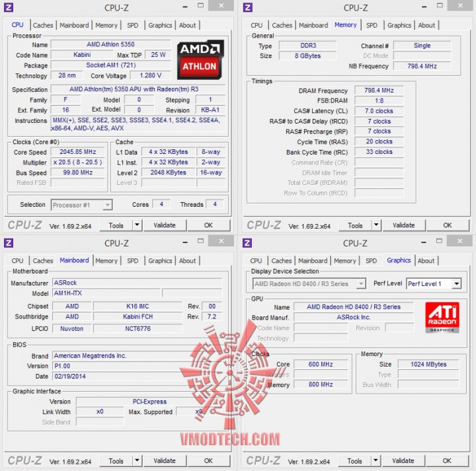
Task: Click OK button in Graphics window
Action: pos(447,460)
